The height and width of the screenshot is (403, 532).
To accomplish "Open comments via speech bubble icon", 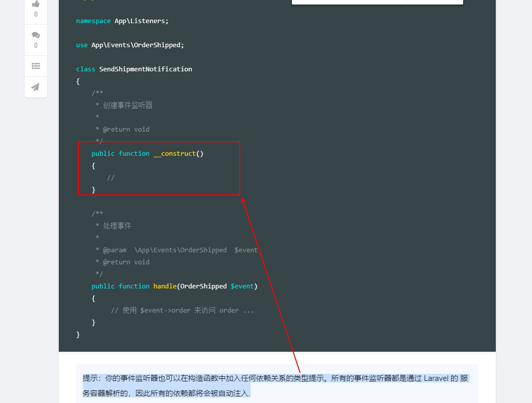I will coord(36,35).
